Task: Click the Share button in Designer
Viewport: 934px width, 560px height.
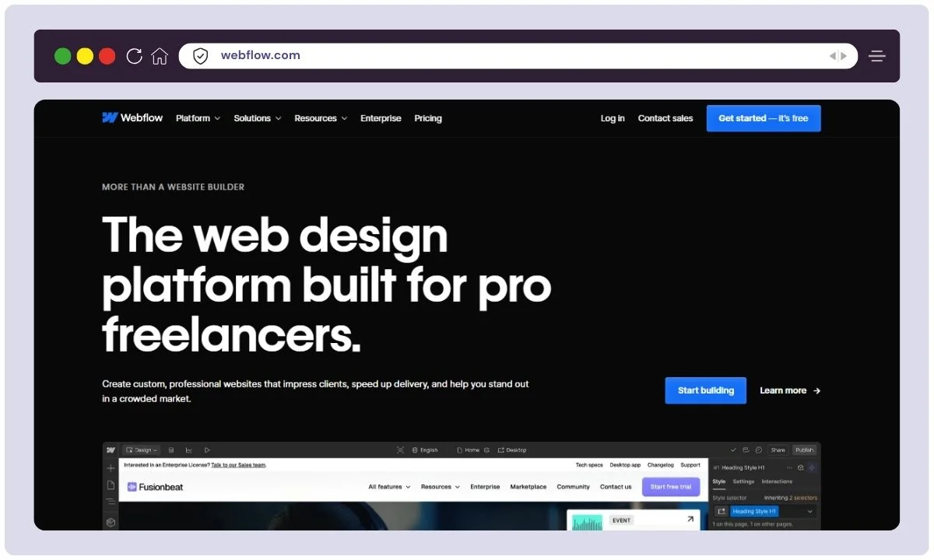Action: click(x=778, y=450)
